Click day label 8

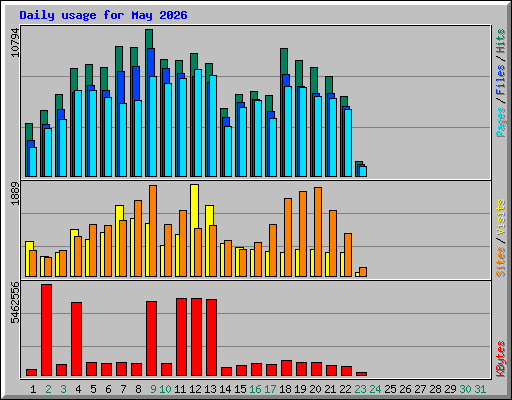pos(138,389)
